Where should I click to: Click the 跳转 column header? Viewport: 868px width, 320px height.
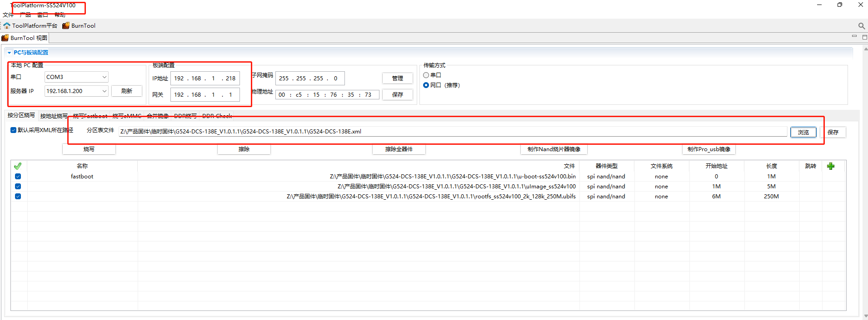click(x=811, y=166)
